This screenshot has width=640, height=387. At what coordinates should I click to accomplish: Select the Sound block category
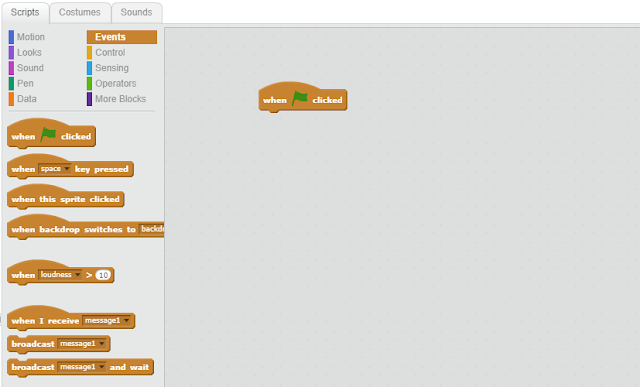27,68
